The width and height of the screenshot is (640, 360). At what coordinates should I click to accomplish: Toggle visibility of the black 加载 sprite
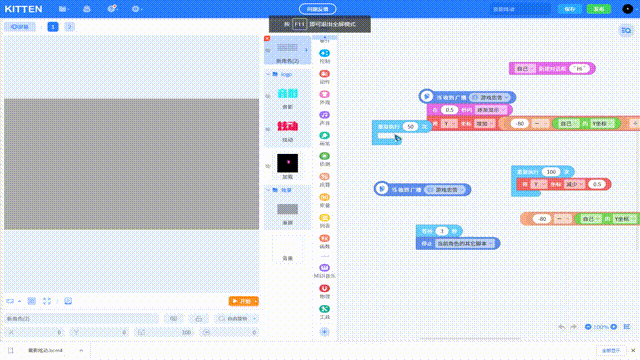[x=268, y=166]
